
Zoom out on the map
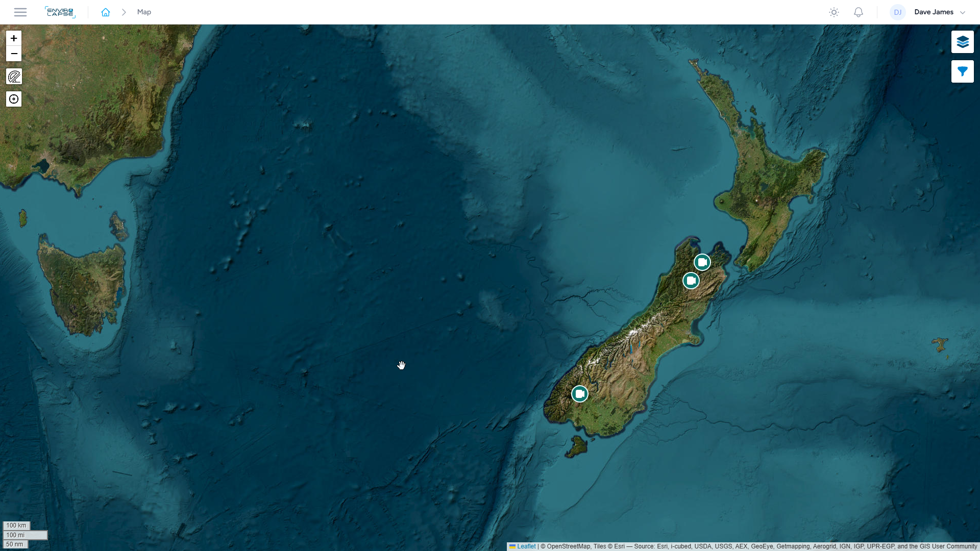[x=14, y=54]
